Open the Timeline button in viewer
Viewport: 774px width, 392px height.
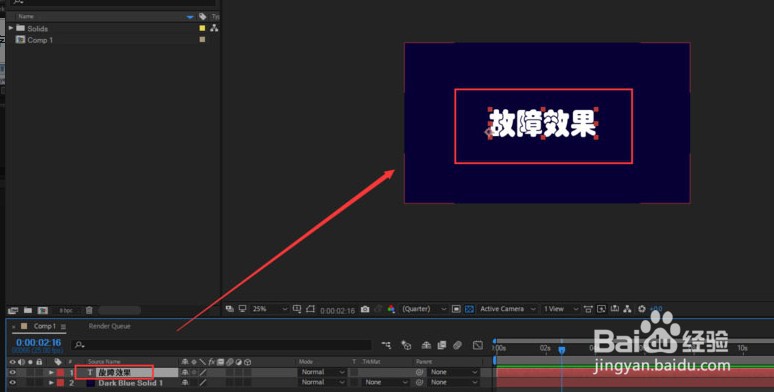(615, 309)
